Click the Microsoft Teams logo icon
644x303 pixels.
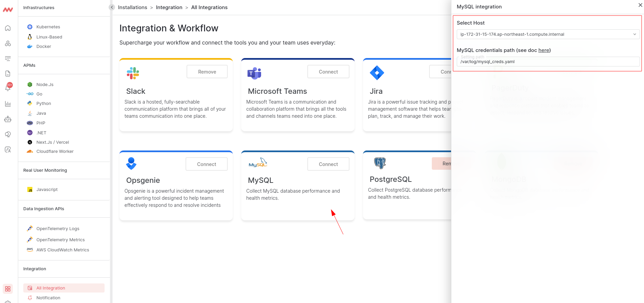click(254, 73)
